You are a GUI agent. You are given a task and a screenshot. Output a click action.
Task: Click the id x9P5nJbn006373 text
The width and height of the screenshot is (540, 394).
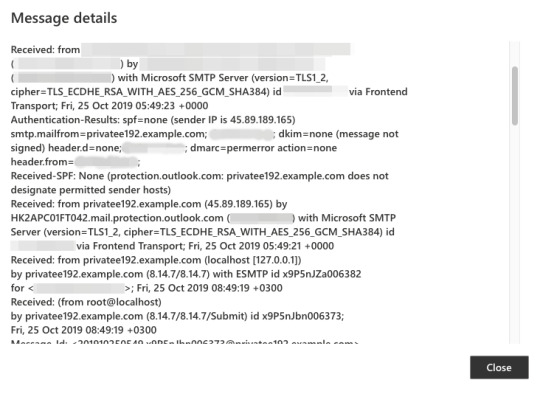295,316
